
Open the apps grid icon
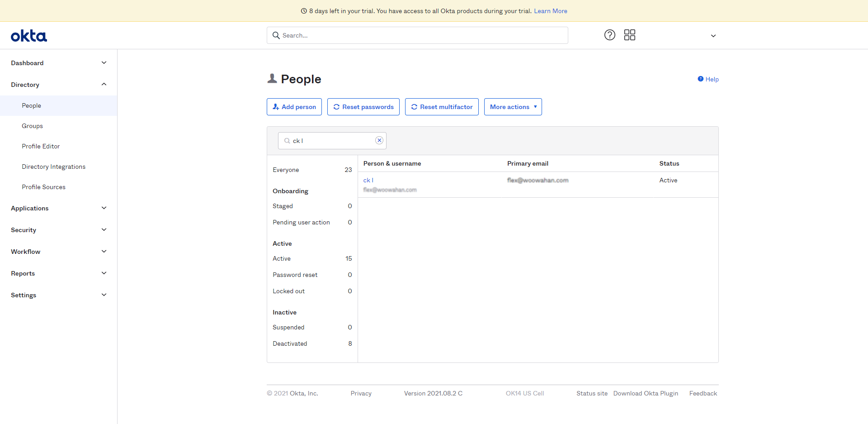click(x=630, y=35)
